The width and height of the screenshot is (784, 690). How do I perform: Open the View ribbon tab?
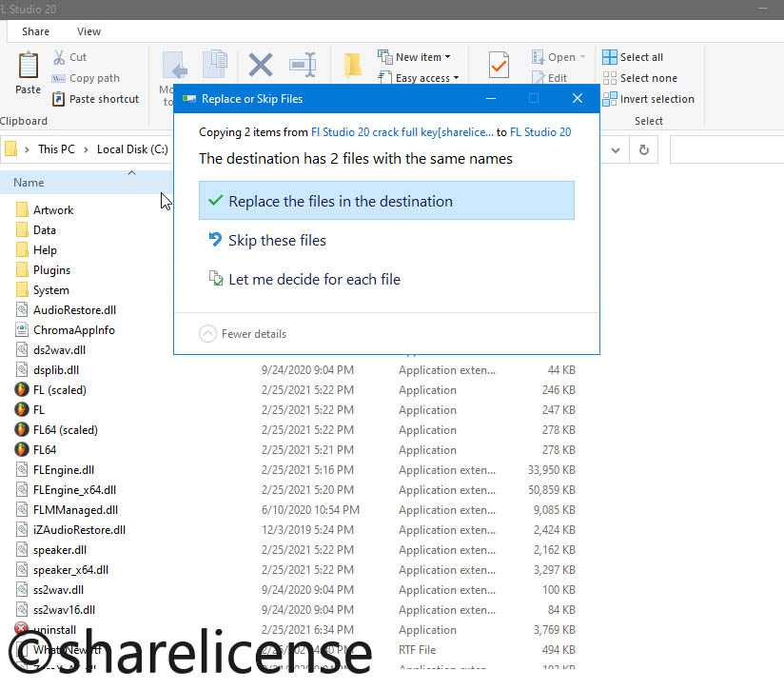(x=89, y=31)
